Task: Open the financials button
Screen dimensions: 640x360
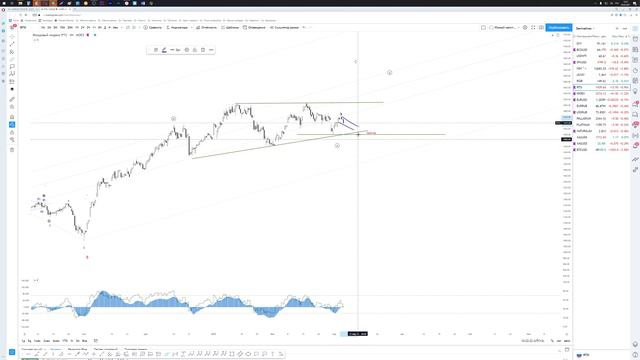Action: [x=206, y=27]
